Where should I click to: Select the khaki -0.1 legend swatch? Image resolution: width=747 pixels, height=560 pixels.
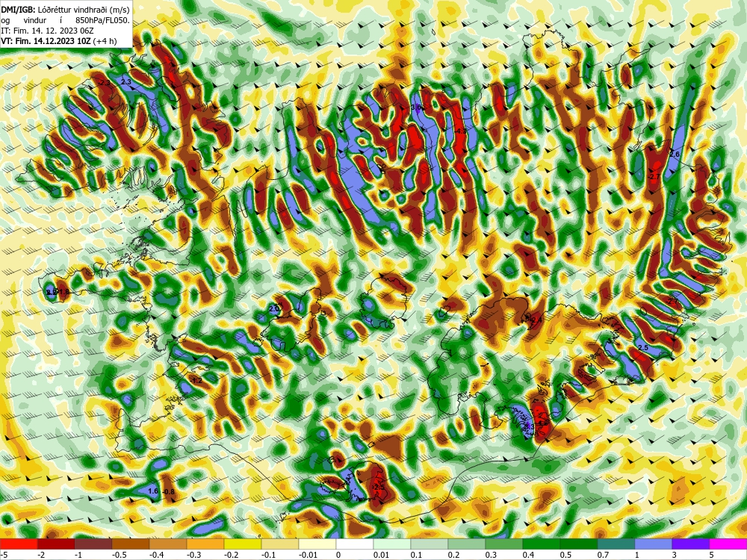[x=280, y=544]
